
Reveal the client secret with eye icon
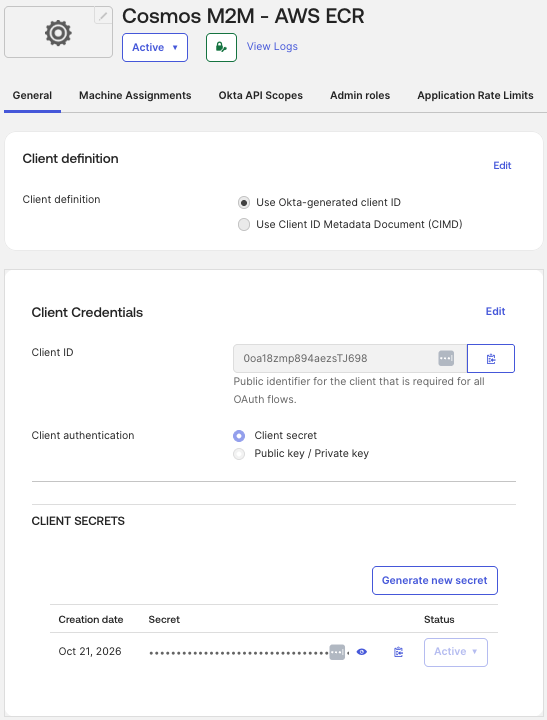tap(362, 652)
